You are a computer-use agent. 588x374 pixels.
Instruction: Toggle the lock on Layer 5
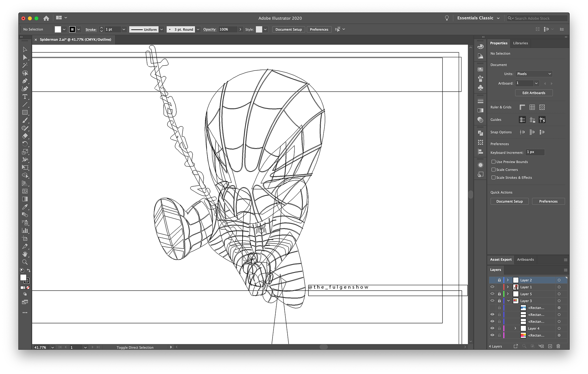499,294
